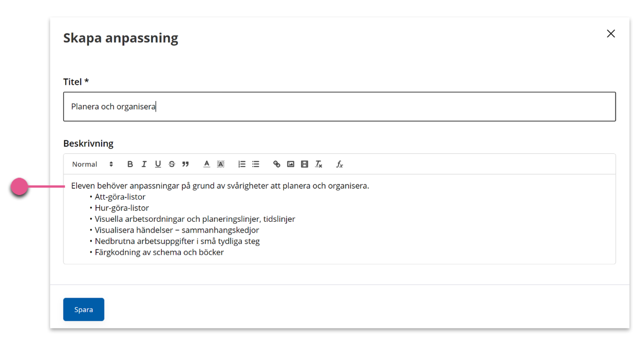Clear text formatting
This screenshot has width=644, height=342.
(x=319, y=164)
